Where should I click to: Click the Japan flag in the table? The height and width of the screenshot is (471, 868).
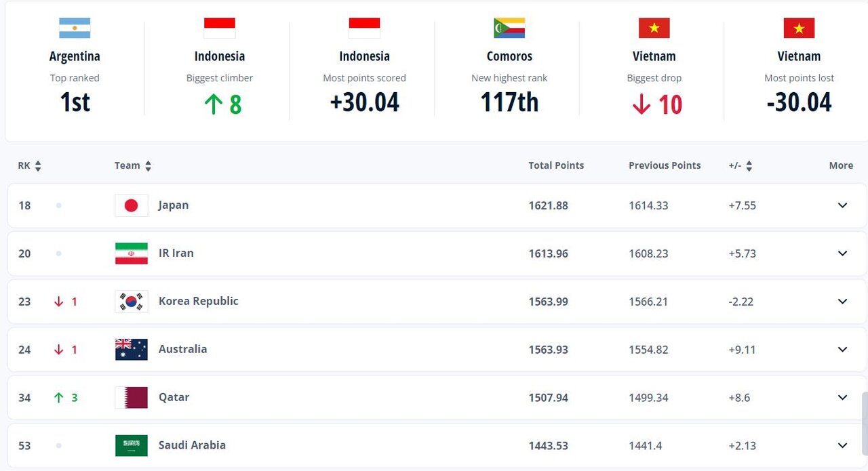(131, 205)
